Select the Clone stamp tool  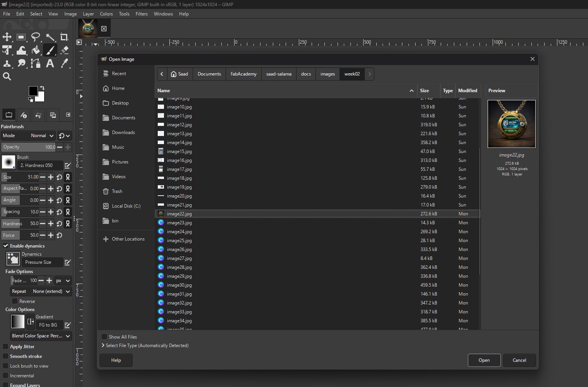7,63
